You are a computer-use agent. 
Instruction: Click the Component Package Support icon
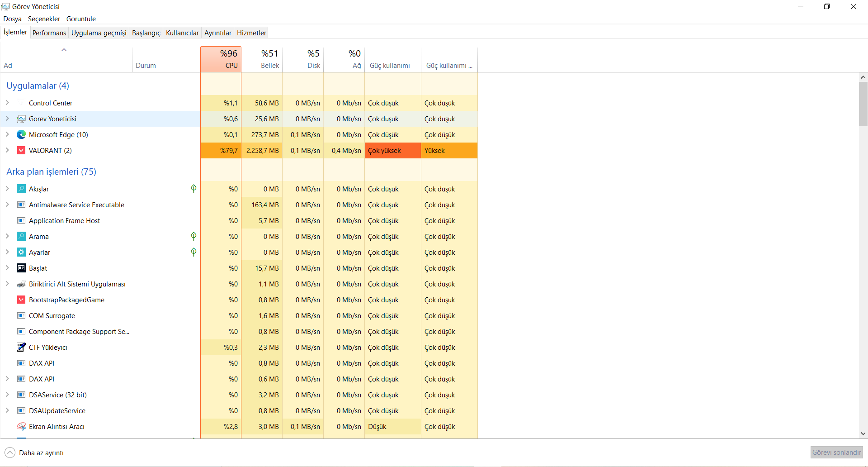(21, 332)
